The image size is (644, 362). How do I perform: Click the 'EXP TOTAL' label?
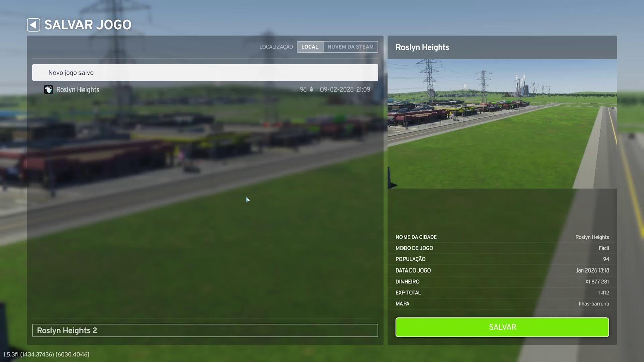pyautogui.click(x=409, y=293)
